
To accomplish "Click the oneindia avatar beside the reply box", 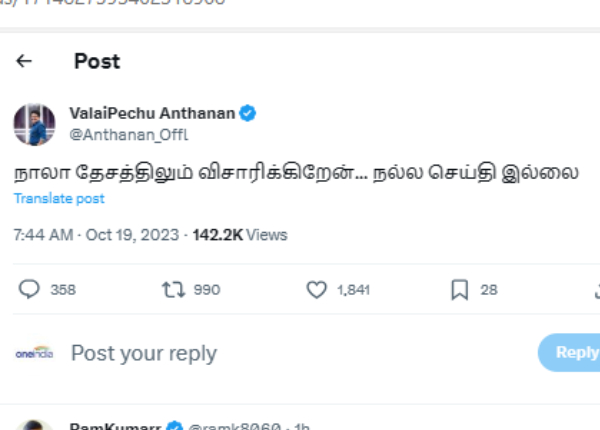I will tap(34, 353).
